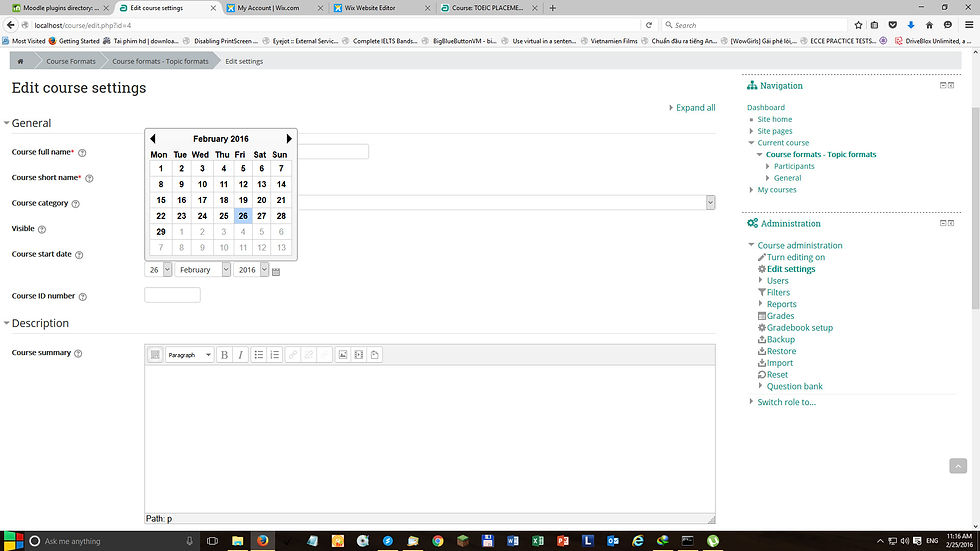The image size is (980, 551).
Task: Expand Switch role to... node
Action: pyautogui.click(x=751, y=402)
